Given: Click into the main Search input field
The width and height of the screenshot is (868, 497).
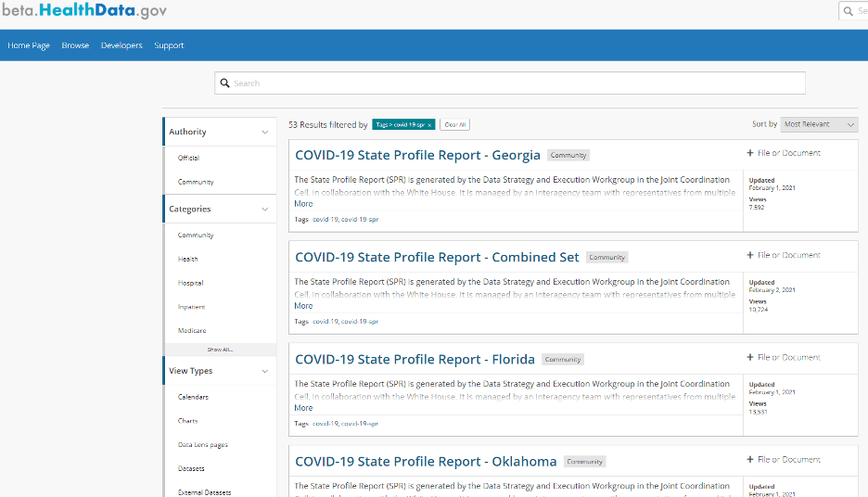Looking at the screenshot, I should pos(510,83).
